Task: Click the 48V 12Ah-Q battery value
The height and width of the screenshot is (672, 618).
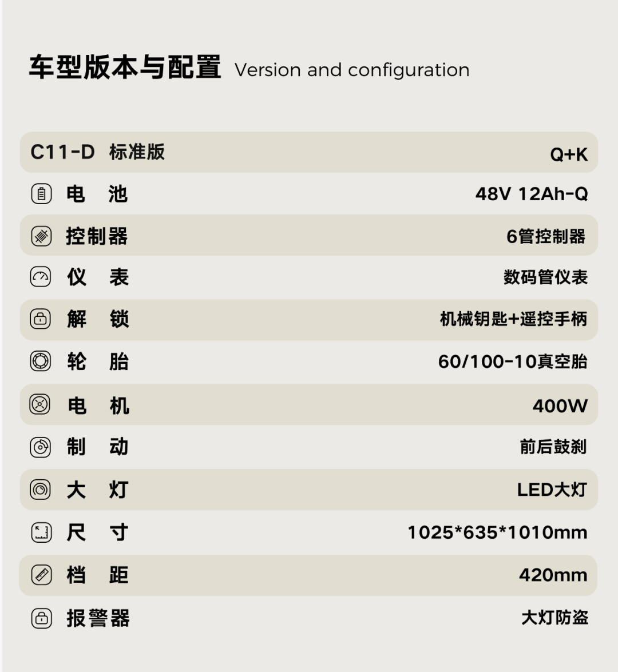Action: [x=531, y=194]
